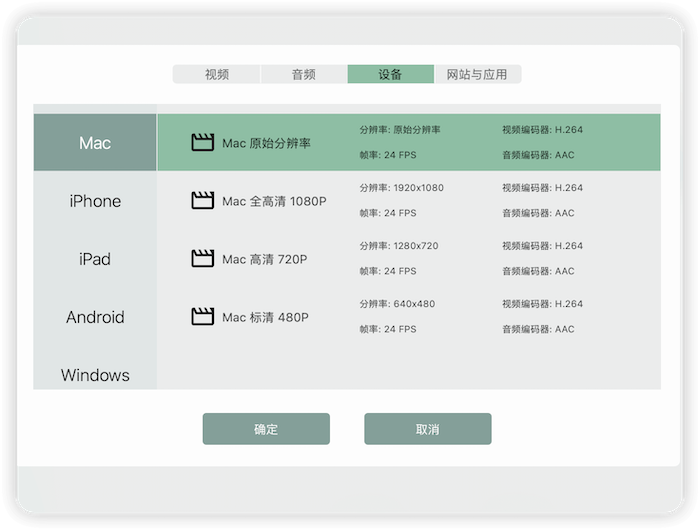
Task: Click the 分辨率: 1920x1080 detail text
Action: coord(401,188)
